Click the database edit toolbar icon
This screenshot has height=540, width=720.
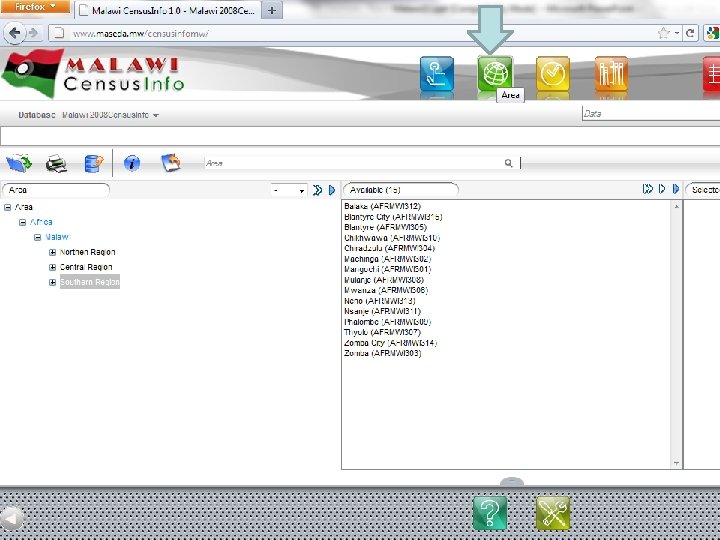(94, 163)
